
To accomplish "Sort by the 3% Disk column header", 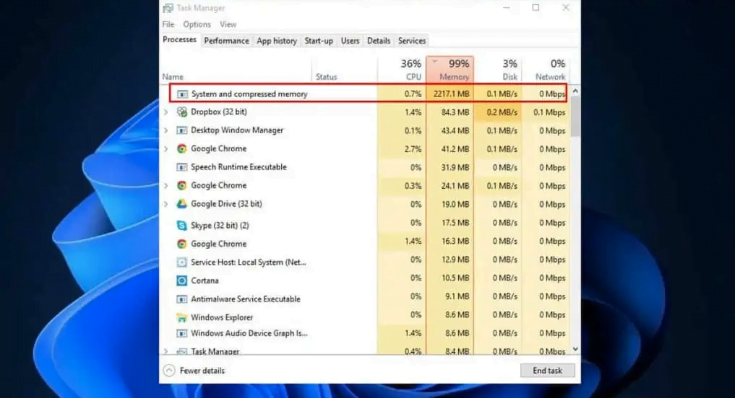I will (497, 69).
